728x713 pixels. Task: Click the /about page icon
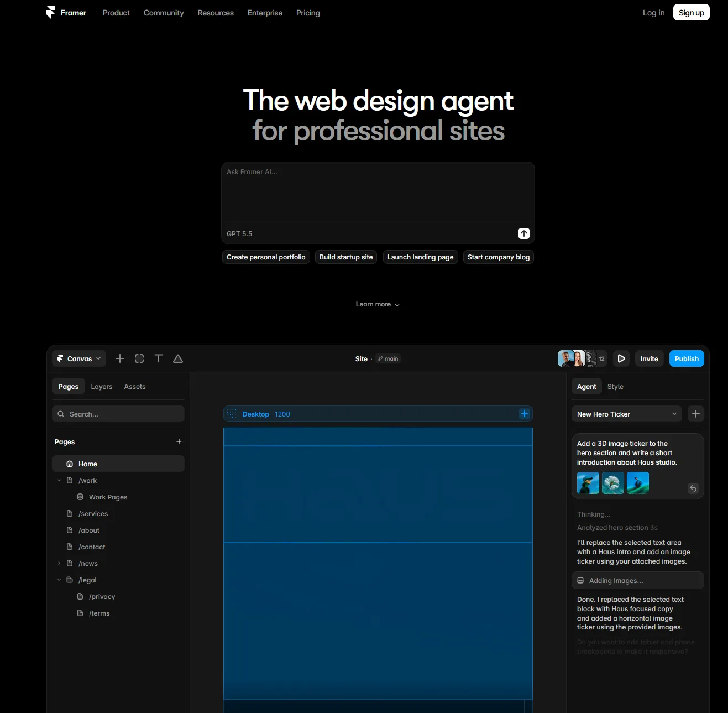point(70,530)
